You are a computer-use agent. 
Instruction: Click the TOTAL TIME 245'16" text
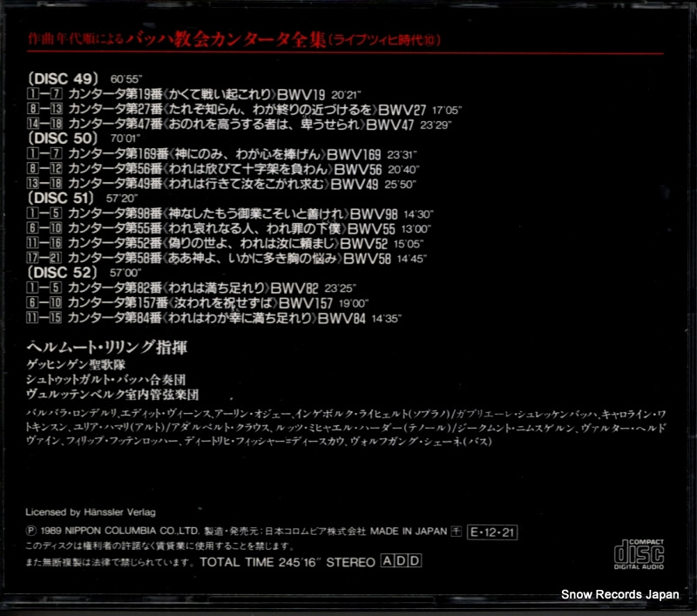coord(260,562)
